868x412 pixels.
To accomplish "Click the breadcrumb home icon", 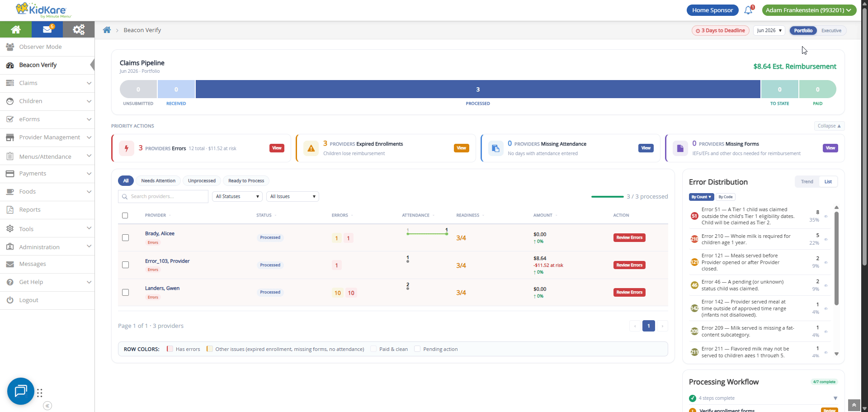I will pyautogui.click(x=107, y=30).
